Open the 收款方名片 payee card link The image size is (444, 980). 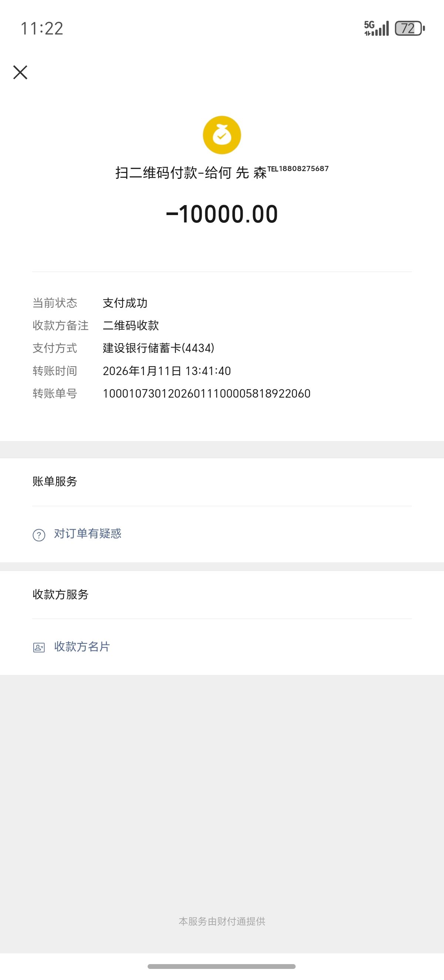point(82,647)
